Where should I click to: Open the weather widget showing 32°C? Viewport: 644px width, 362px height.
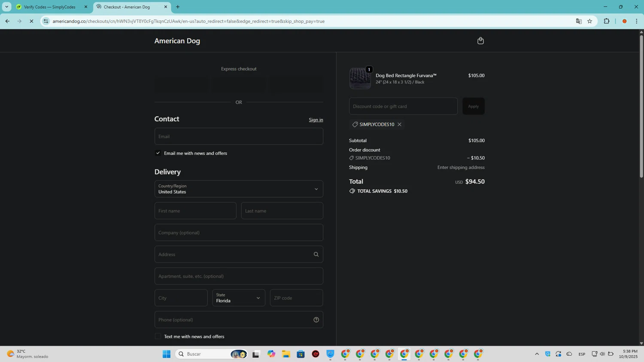point(28,354)
